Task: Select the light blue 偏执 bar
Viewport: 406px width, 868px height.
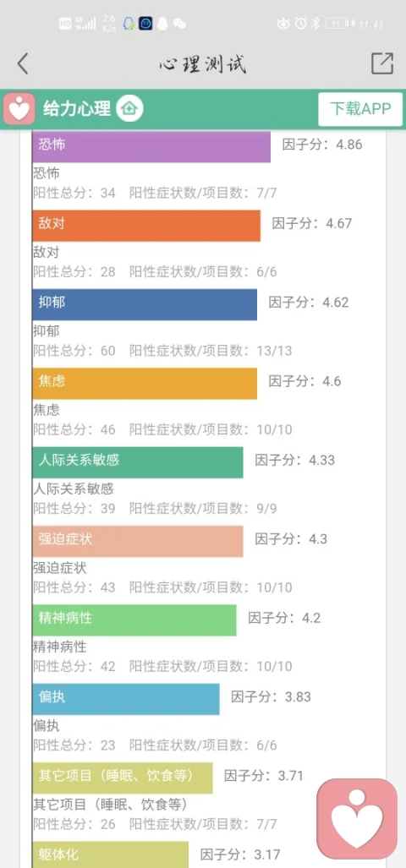Action: point(126,699)
